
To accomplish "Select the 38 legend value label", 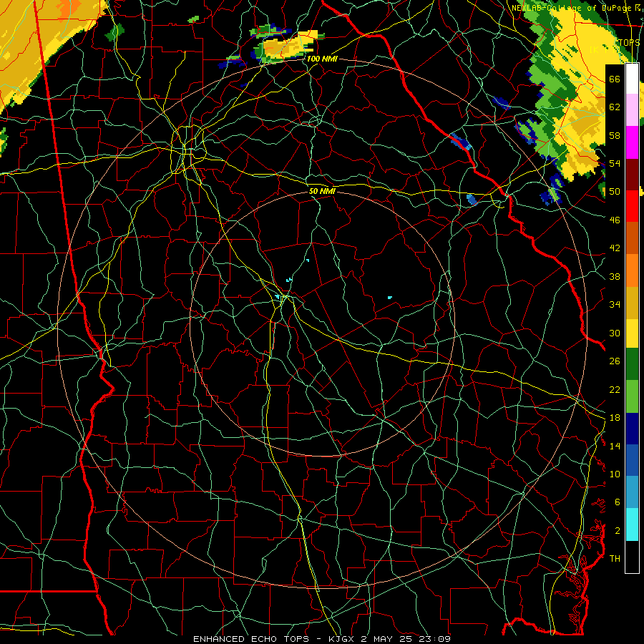I will click(615, 276).
